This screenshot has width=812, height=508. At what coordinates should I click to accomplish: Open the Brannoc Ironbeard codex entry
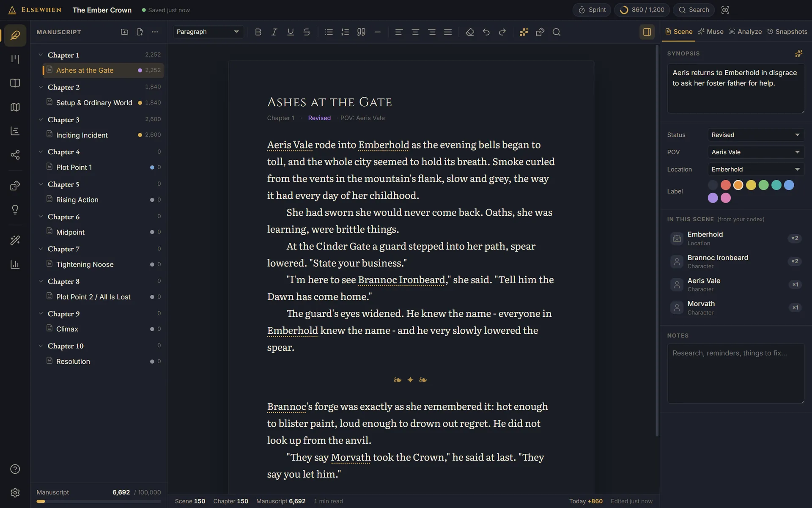735,262
